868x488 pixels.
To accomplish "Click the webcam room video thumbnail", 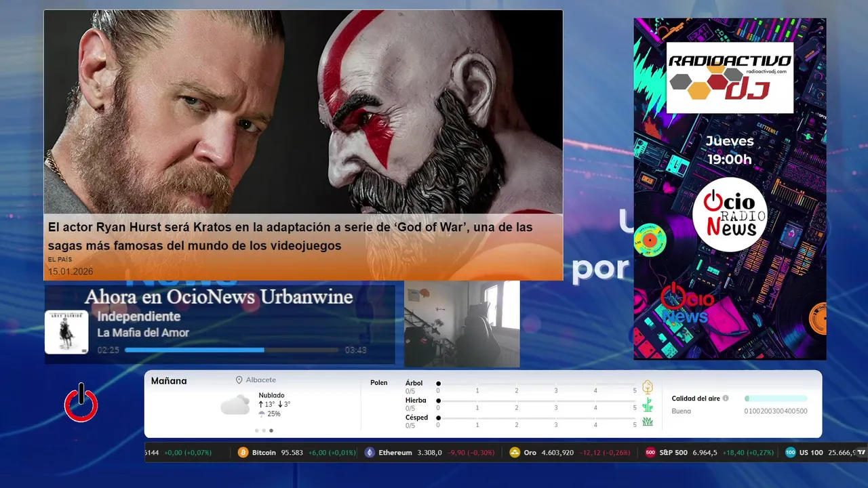I will (462, 324).
